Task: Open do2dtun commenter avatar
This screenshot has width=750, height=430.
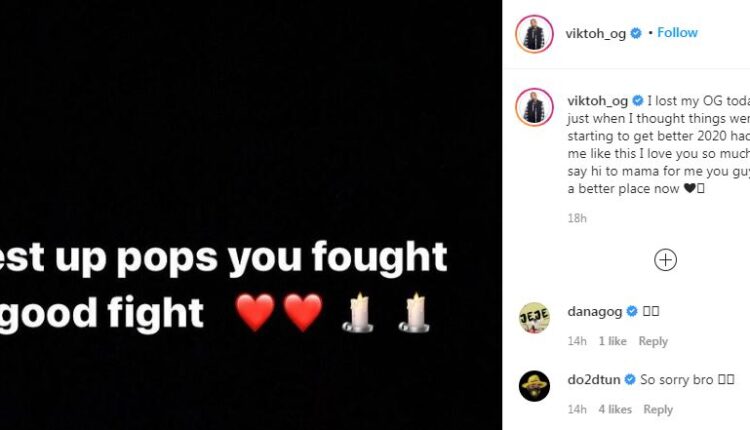Action: pos(534,386)
